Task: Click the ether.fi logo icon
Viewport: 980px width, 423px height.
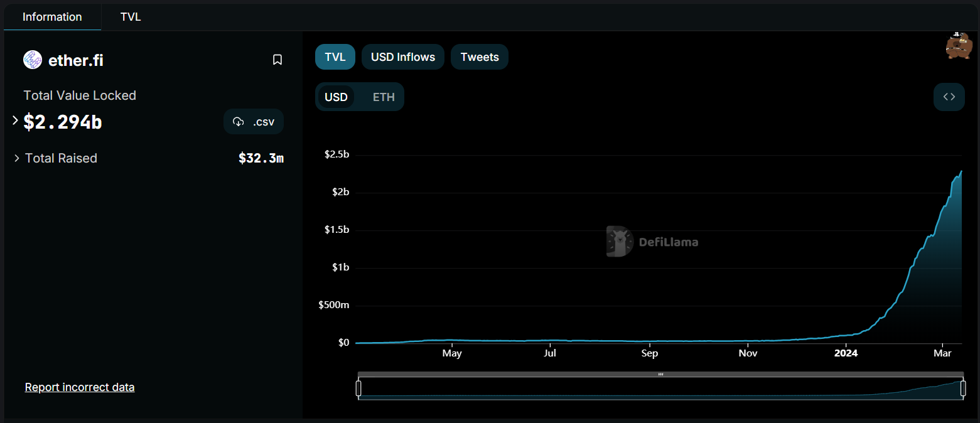Action: point(33,60)
